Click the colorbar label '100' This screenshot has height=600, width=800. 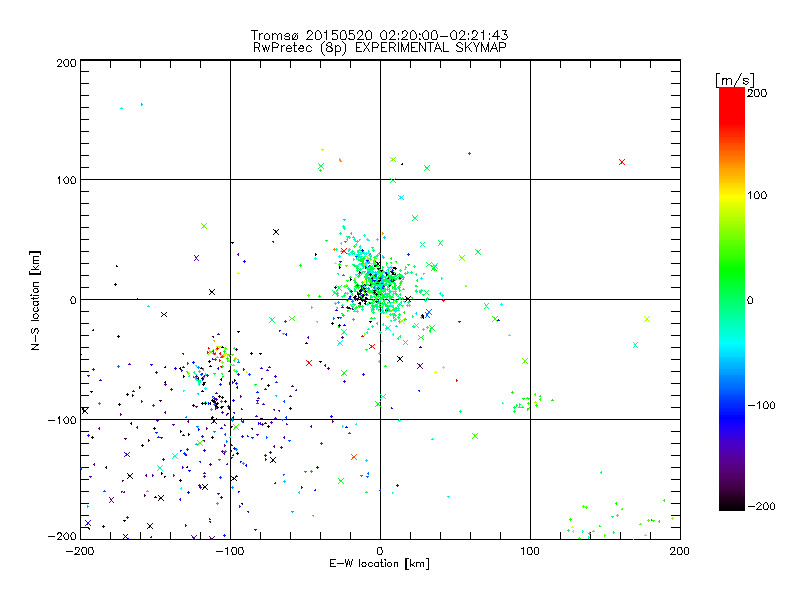757,195
